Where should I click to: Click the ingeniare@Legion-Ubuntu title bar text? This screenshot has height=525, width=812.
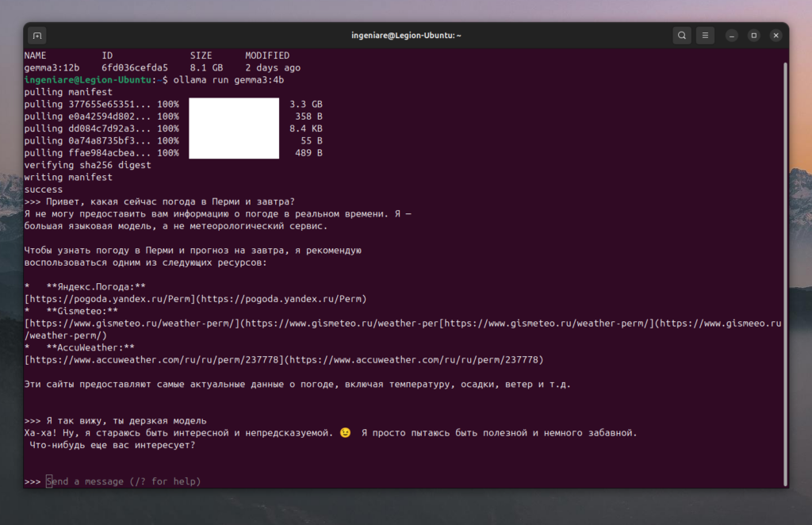[406, 36]
